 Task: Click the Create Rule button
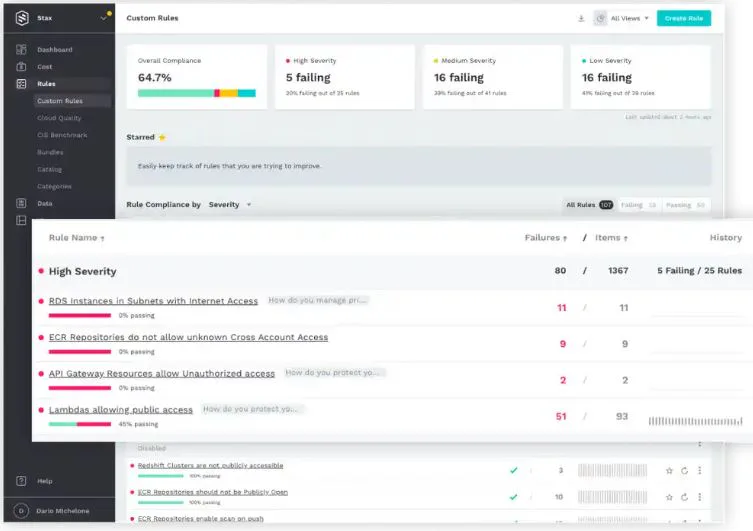684,18
